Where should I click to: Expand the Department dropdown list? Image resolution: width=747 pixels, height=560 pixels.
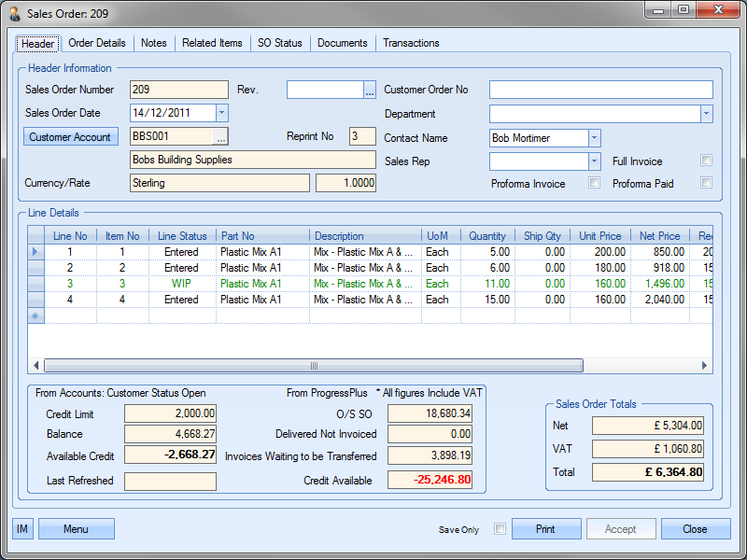pos(706,114)
